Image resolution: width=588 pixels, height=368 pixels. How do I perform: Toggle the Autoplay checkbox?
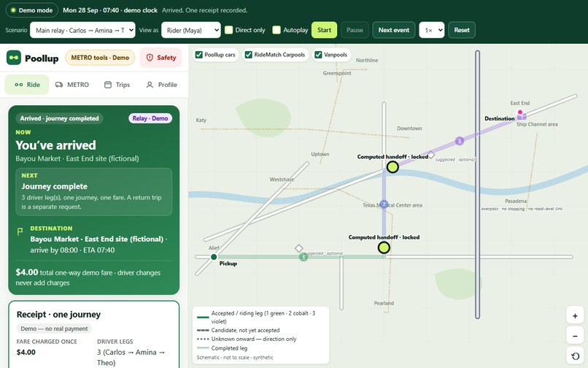(276, 30)
